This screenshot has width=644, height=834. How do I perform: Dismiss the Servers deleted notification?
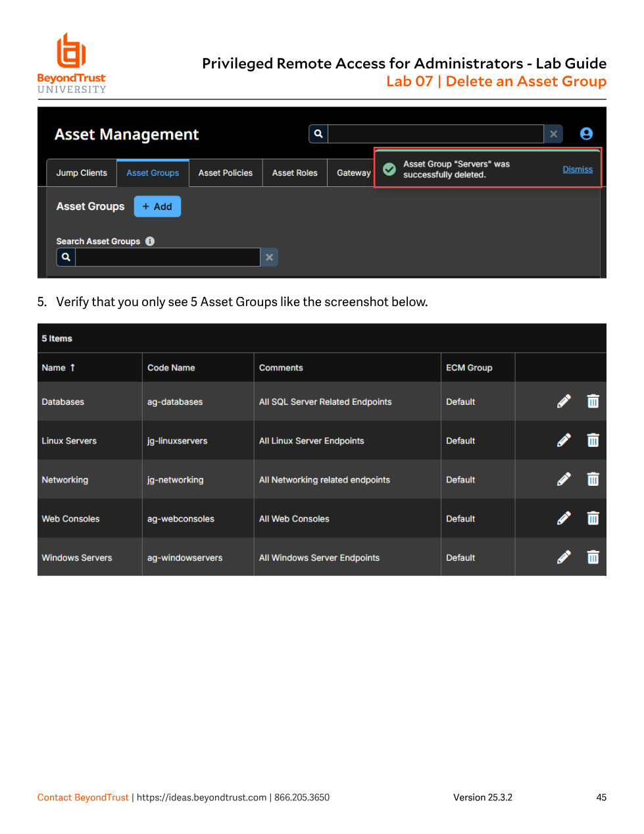(578, 169)
